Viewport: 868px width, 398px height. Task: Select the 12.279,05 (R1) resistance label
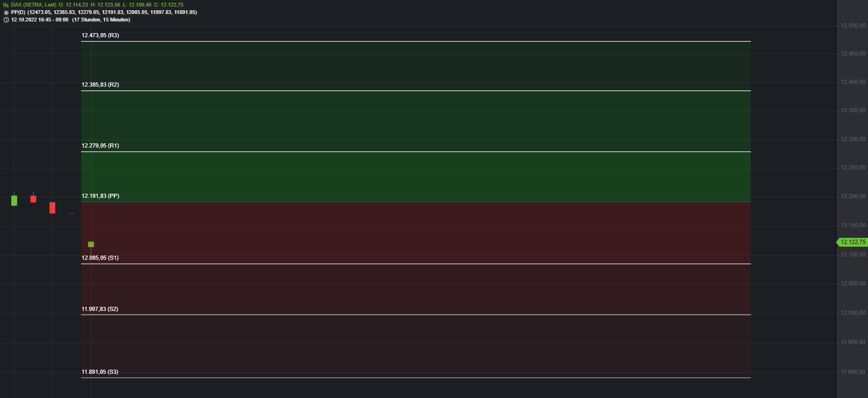pyautogui.click(x=100, y=146)
